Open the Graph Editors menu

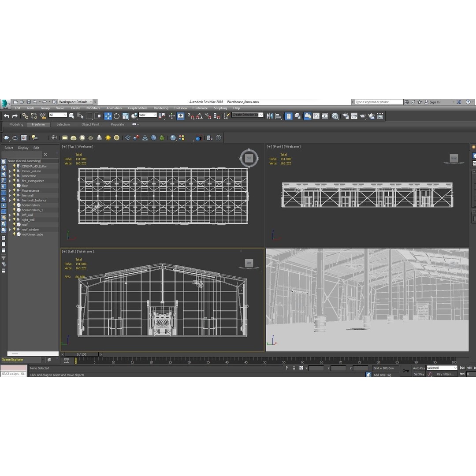(138, 108)
